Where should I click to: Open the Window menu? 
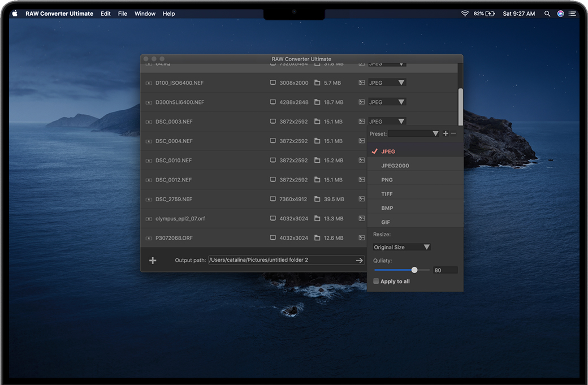click(145, 14)
